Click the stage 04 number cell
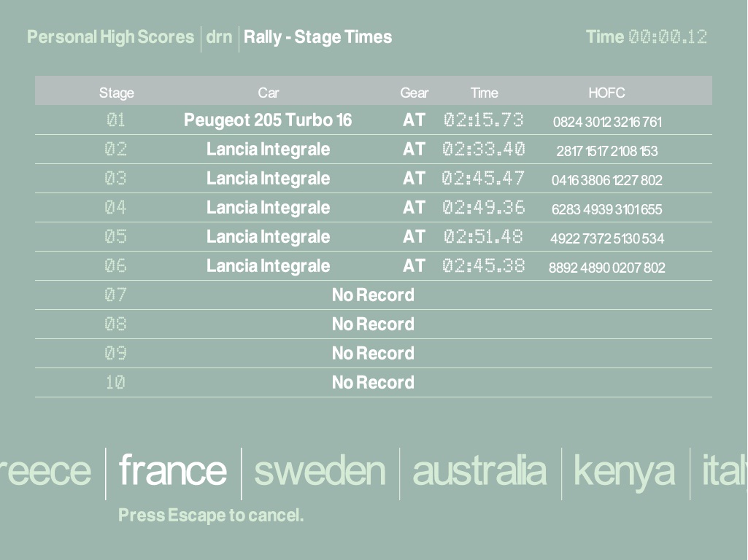 point(115,208)
